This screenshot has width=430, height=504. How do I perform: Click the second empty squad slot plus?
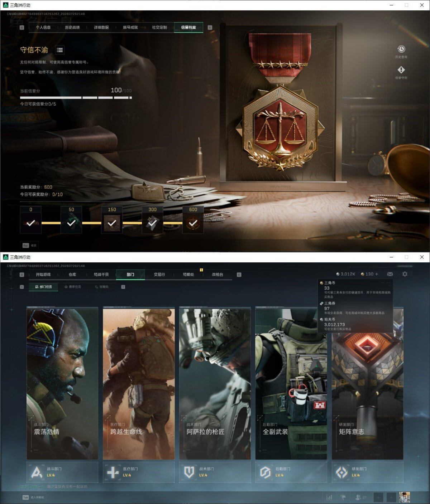click(391, 497)
